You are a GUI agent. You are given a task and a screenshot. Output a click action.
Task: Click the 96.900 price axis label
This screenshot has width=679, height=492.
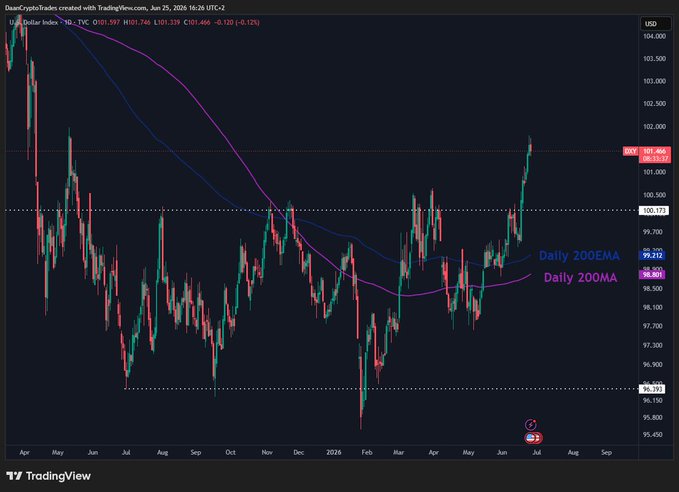[x=653, y=364]
